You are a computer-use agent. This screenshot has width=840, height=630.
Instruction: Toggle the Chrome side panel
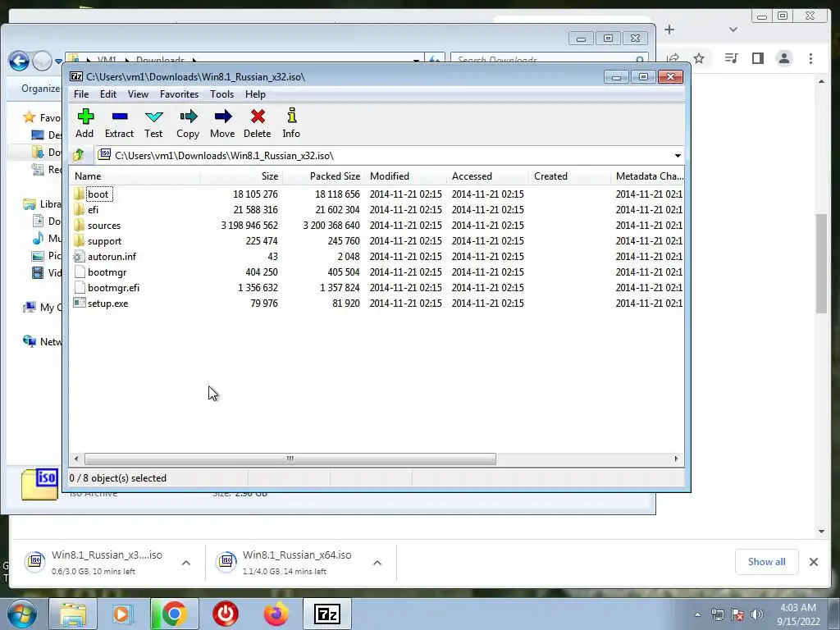757,58
